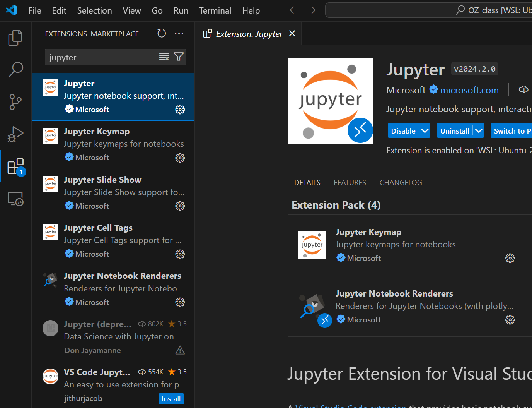Click the v2024.2.0 version label
Viewport: 532px width, 408px height.
475,69
